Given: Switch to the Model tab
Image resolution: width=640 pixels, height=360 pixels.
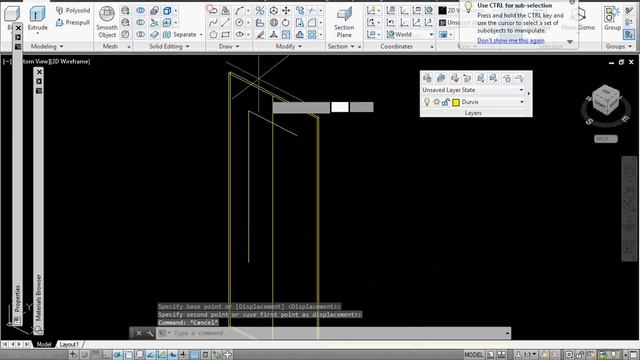Looking at the screenshot, I should pyautogui.click(x=44, y=344).
